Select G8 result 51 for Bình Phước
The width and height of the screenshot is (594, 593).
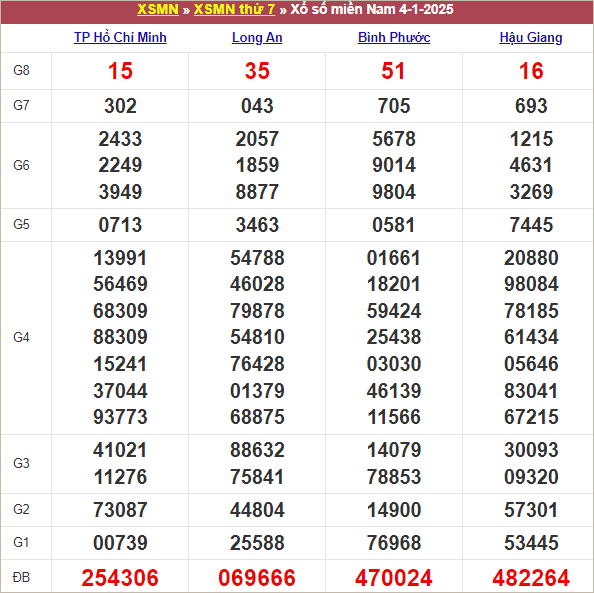[x=394, y=71]
